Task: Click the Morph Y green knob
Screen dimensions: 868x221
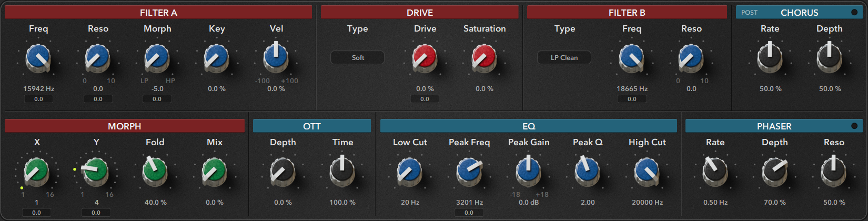Action: pyautogui.click(x=96, y=172)
